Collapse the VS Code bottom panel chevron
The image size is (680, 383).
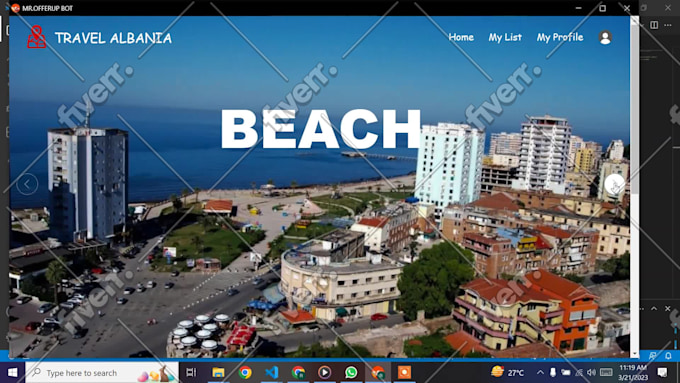654,308
